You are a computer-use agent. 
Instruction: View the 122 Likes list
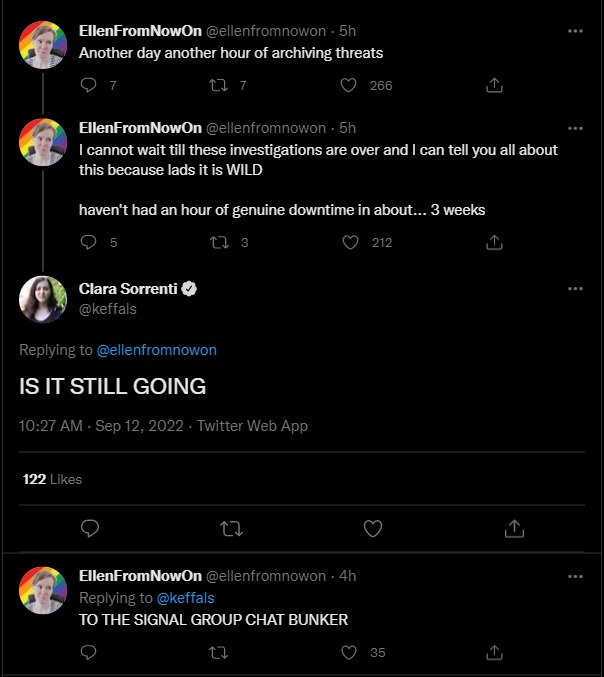coord(52,480)
